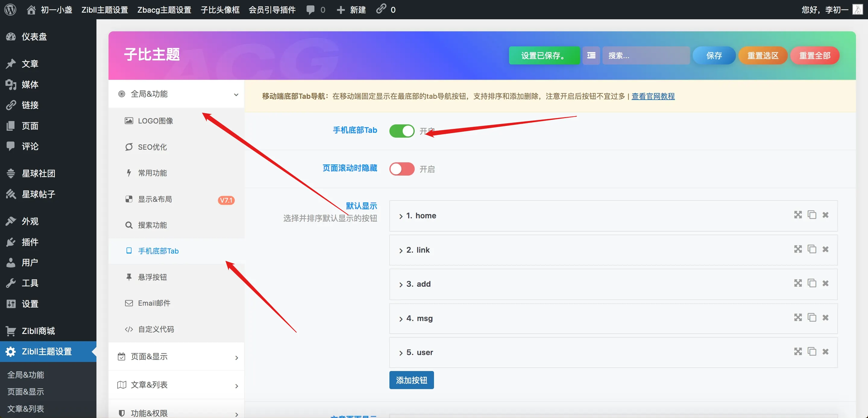The width and height of the screenshot is (868, 418).
Task: Click the move icon for user row
Action: coord(798,352)
